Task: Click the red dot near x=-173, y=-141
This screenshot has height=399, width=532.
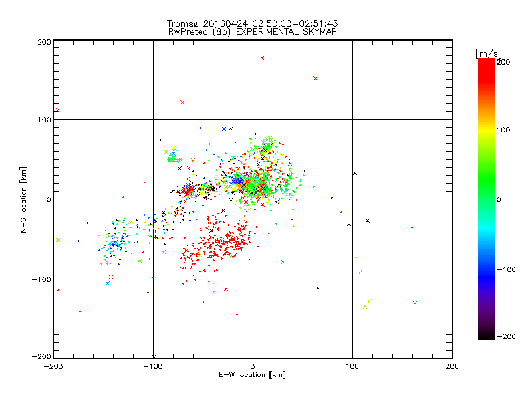Action: click(x=80, y=311)
